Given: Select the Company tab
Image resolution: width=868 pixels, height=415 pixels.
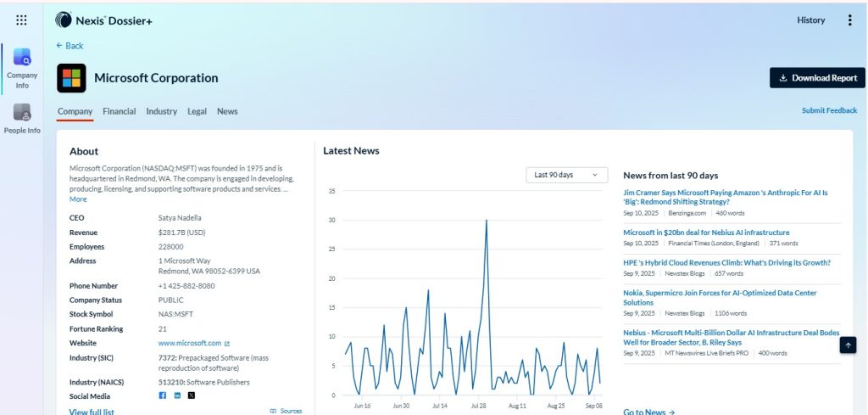Looking at the screenshot, I should 75,111.
